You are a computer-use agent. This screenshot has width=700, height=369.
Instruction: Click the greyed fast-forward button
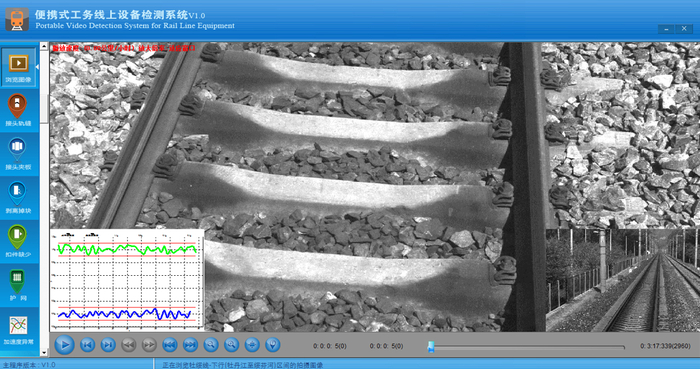pyautogui.click(x=149, y=344)
